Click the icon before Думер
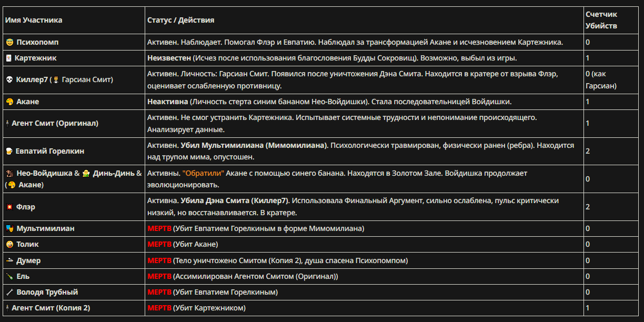 tap(9, 260)
